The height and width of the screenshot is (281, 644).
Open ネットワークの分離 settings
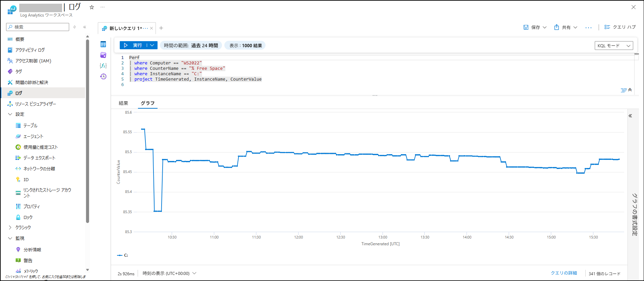pos(39,169)
